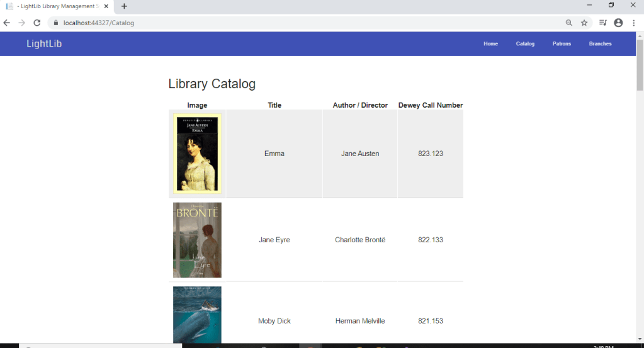The width and height of the screenshot is (644, 348).
Task: Open the media control icon in toolbar
Action: tap(603, 23)
